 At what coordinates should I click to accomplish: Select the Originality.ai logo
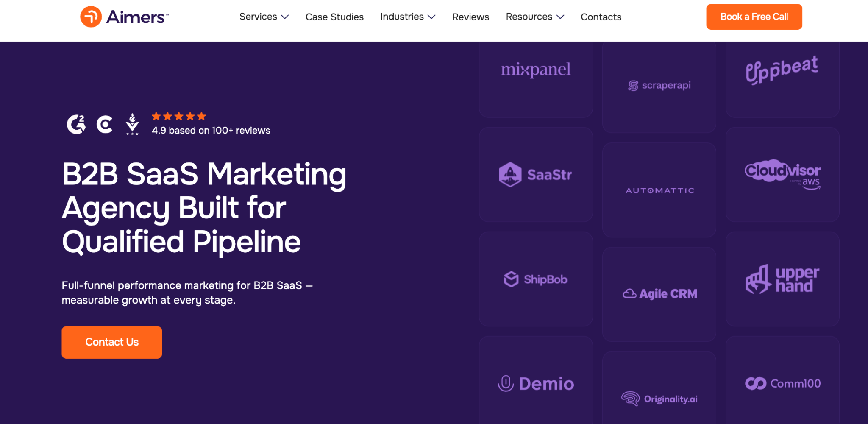[x=659, y=399]
